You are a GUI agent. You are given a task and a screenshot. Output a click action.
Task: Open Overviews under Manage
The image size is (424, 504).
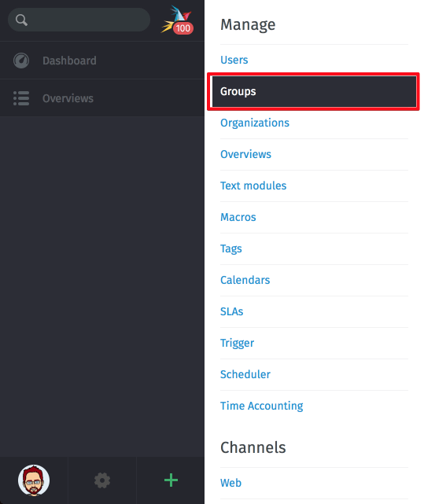[x=245, y=154]
